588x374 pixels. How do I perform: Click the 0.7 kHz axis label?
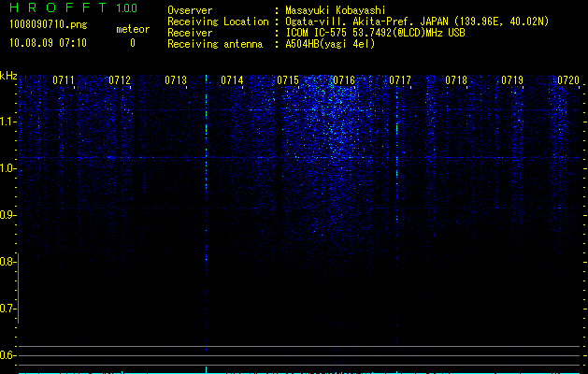tap(7, 309)
